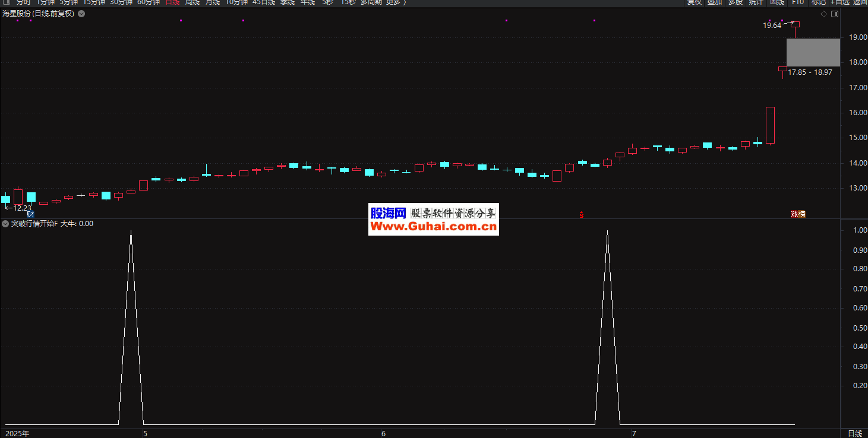Select the 15秒 period tab
Screen dimensions: 868x438
[348, 2]
